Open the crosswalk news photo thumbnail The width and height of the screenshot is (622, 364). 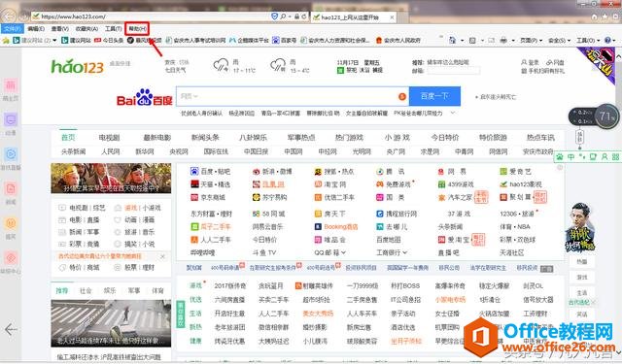pyautogui.click(x=111, y=323)
